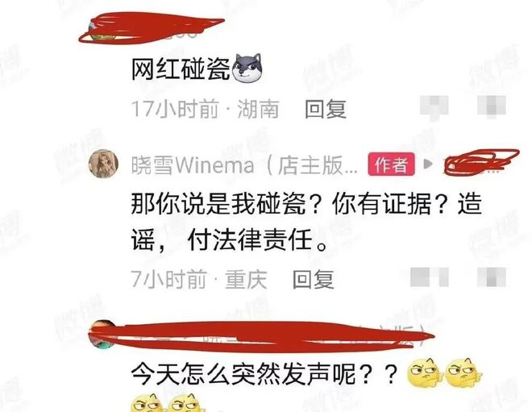
Task: Open 晓雪Winema's profile avatar
Action: point(103,164)
